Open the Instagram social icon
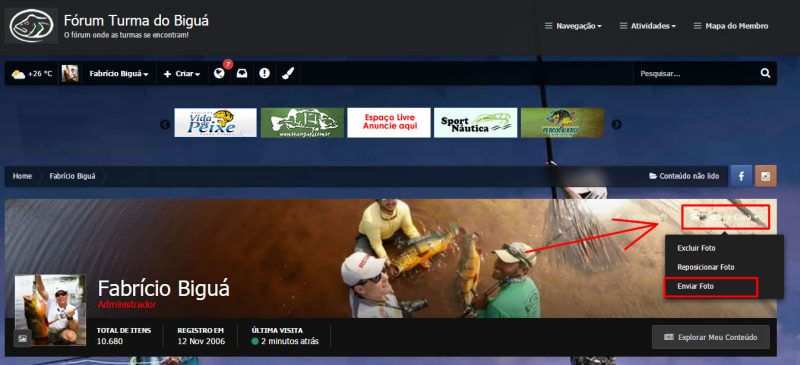 click(x=766, y=176)
